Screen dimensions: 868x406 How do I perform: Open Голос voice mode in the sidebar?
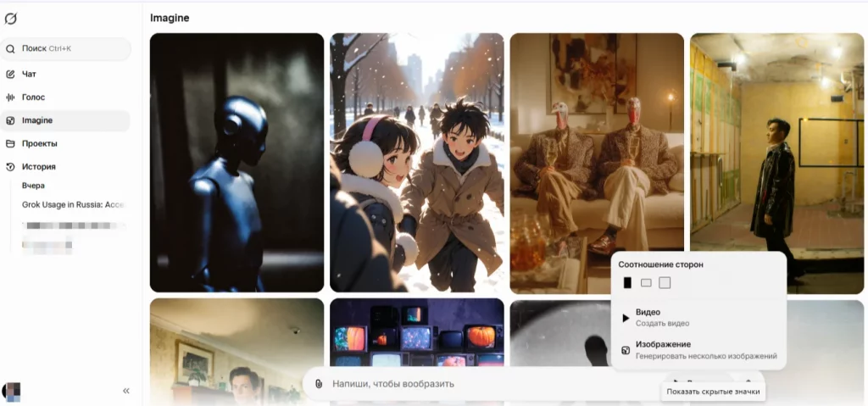click(x=33, y=97)
